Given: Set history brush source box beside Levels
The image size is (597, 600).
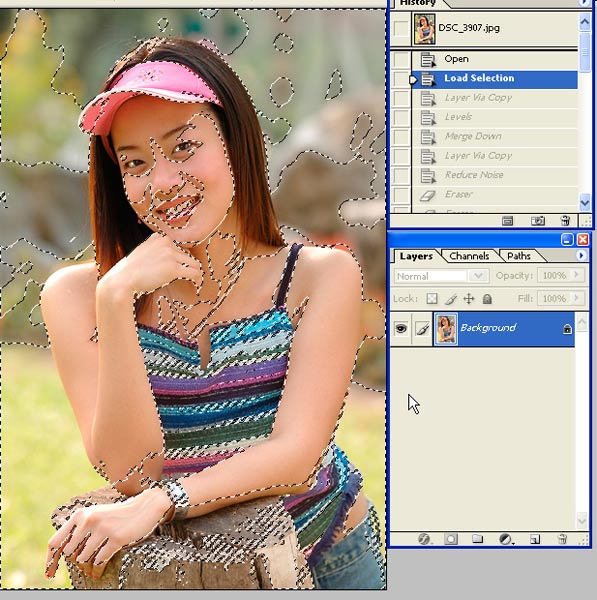Looking at the screenshot, I should (x=401, y=117).
